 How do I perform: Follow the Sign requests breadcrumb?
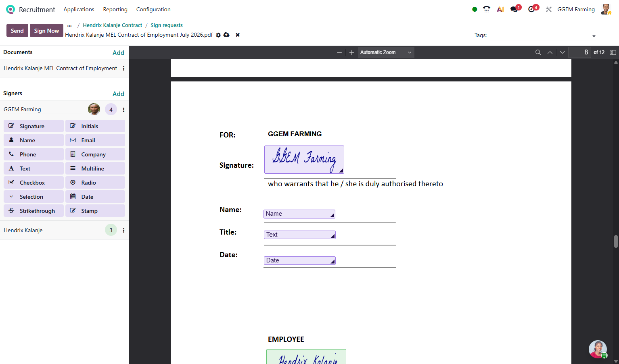pyautogui.click(x=167, y=25)
